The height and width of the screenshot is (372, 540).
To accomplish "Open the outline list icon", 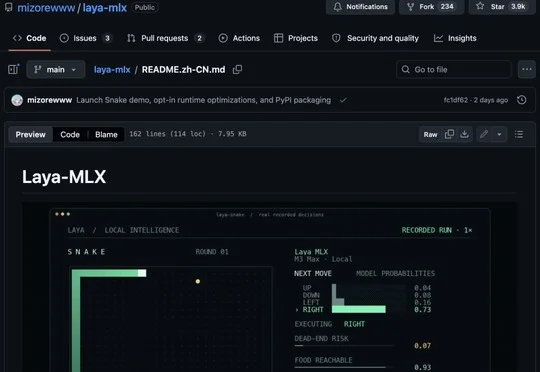I will pos(519,134).
